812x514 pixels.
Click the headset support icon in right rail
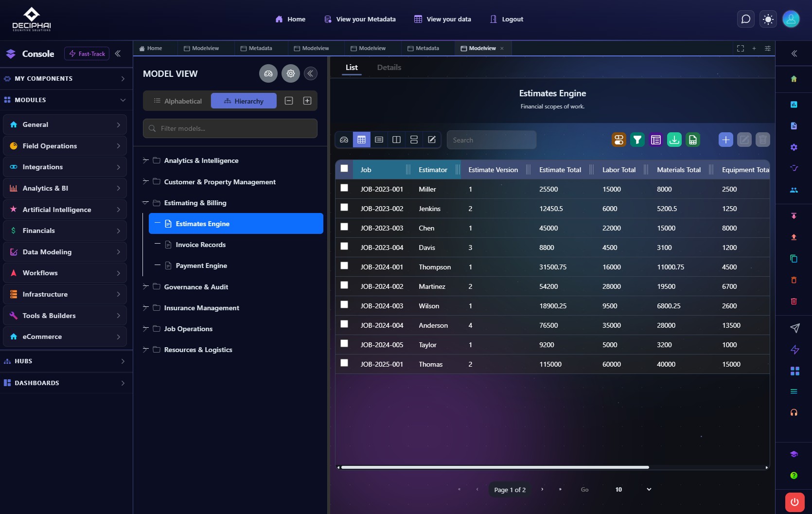[x=794, y=413]
